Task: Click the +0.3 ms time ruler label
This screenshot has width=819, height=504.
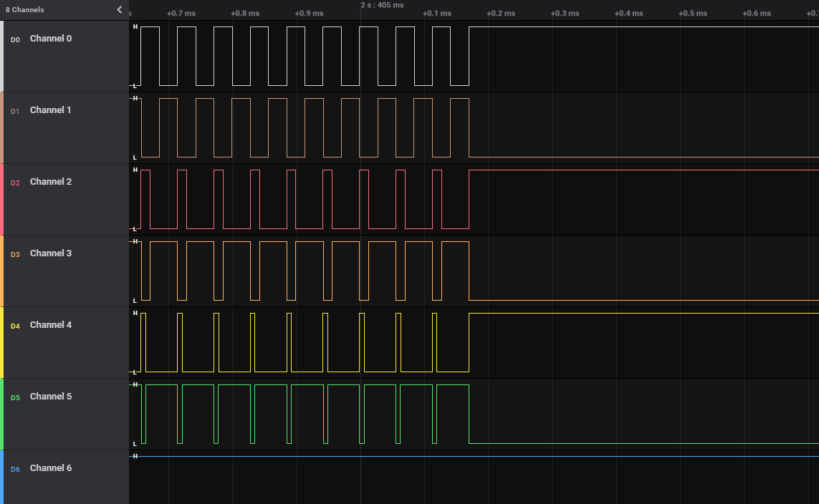Action: click(565, 14)
